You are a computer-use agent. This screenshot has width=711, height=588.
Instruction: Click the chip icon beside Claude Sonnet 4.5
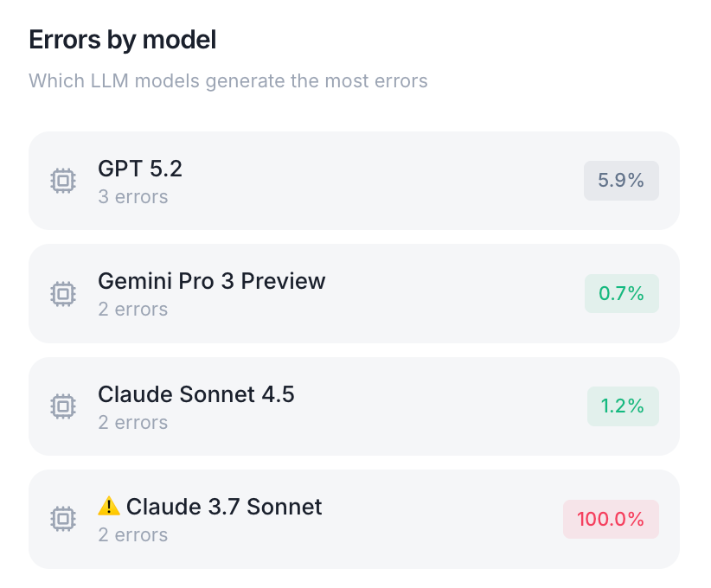62,406
